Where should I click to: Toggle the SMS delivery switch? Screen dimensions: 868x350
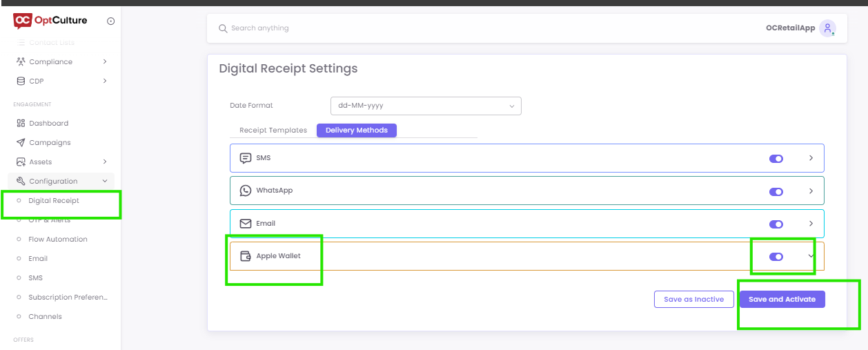pos(776,158)
